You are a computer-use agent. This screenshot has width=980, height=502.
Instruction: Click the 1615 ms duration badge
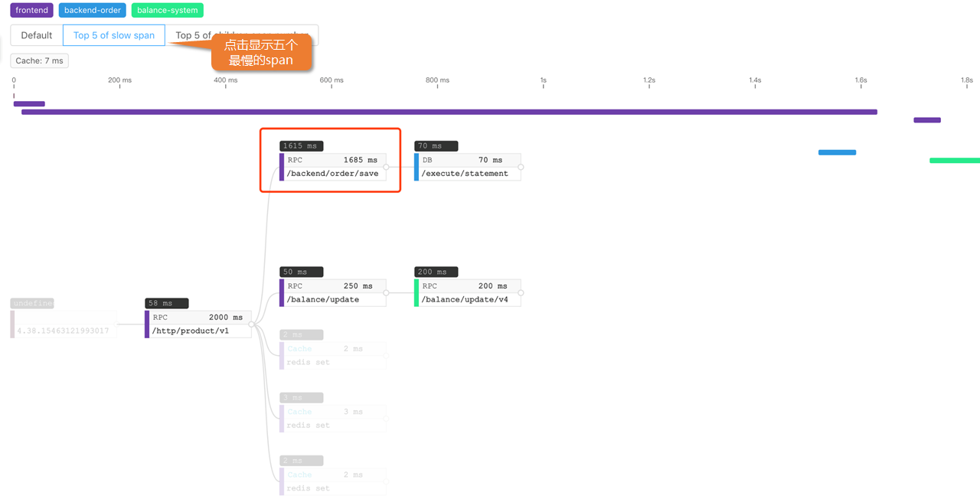click(301, 145)
